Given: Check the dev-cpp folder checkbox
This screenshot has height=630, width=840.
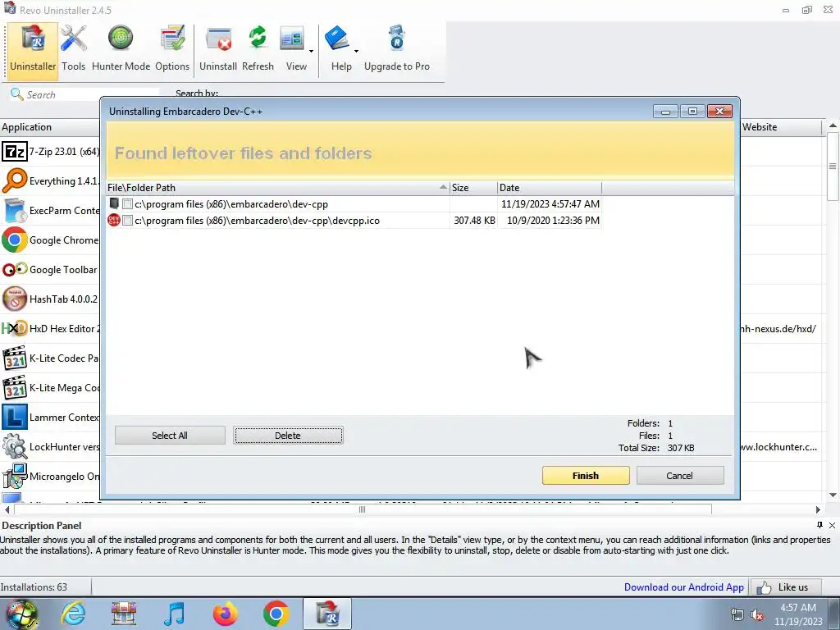Looking at the screenshot, I should [127, 204].
